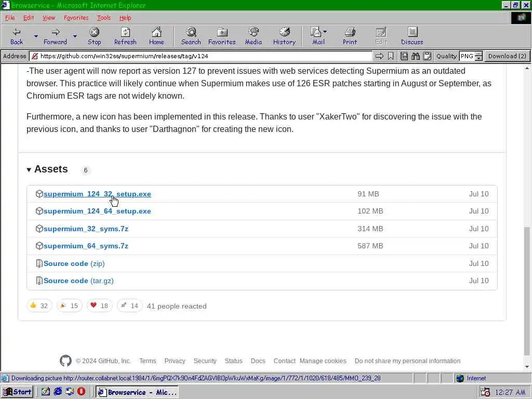Screen dimensions: 532x399
Task: Open the Back history dropdown arrow
Action: 36,36
